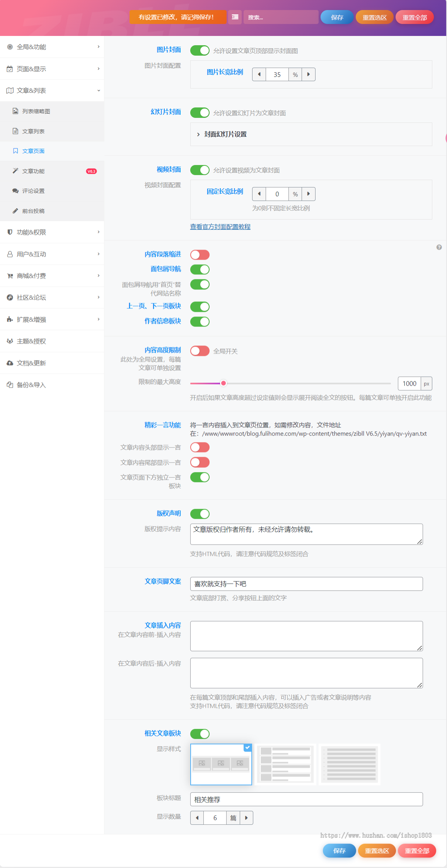
Task: Expand 社区&论坛 menu chevron
Action: [x=99, y=297]
